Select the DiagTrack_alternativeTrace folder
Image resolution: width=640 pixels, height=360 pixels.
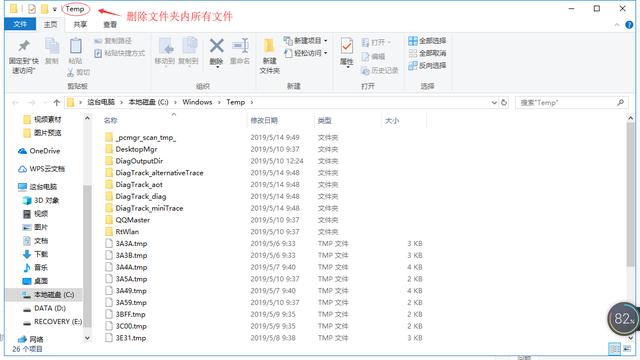click(154, 173)
